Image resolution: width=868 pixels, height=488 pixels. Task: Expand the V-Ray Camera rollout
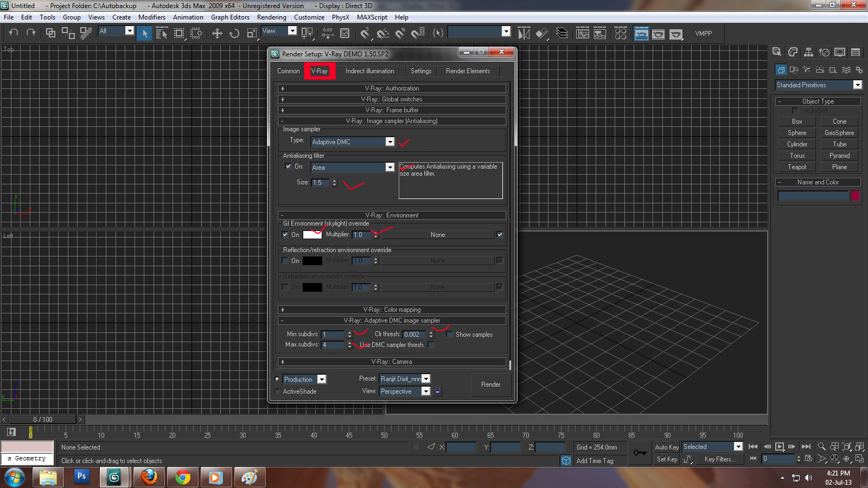392,362
